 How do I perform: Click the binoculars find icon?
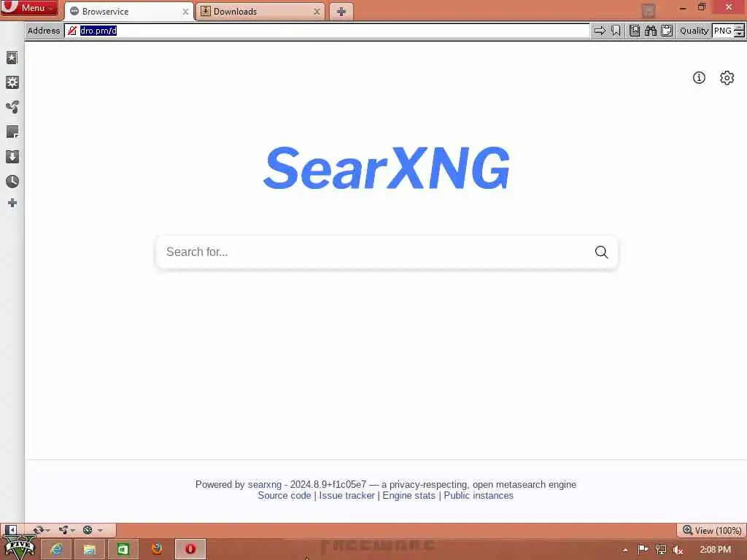click(650, 31)
